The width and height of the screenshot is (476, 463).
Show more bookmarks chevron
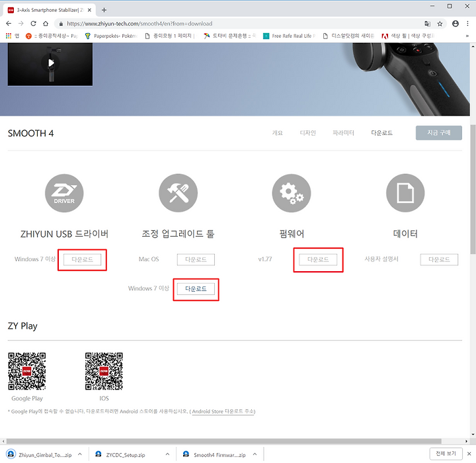click(x=467, y=36)
